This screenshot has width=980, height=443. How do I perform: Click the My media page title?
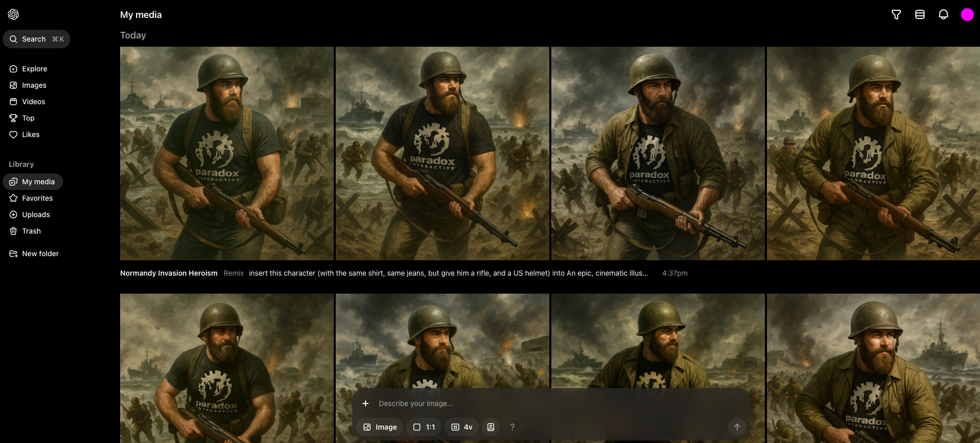click(x=141, y=15)
